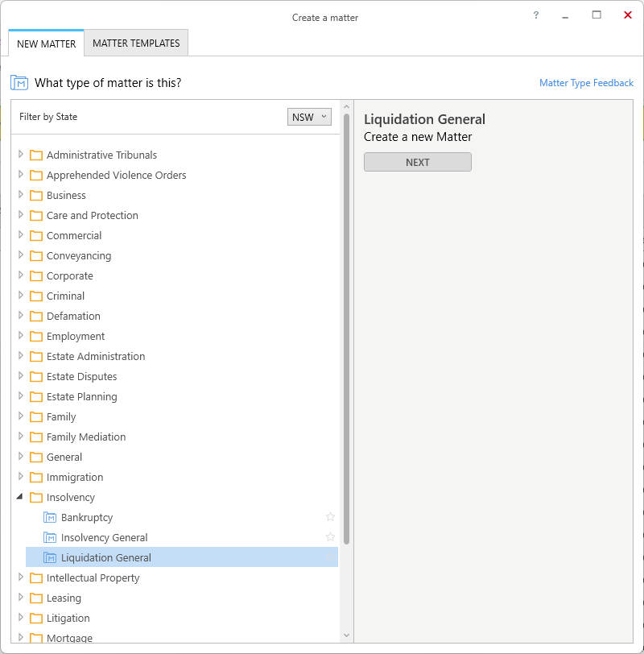Click the Bankruptcy matter type icon
This screenshot has height=654, width=644.
click(x=50, y=517)
